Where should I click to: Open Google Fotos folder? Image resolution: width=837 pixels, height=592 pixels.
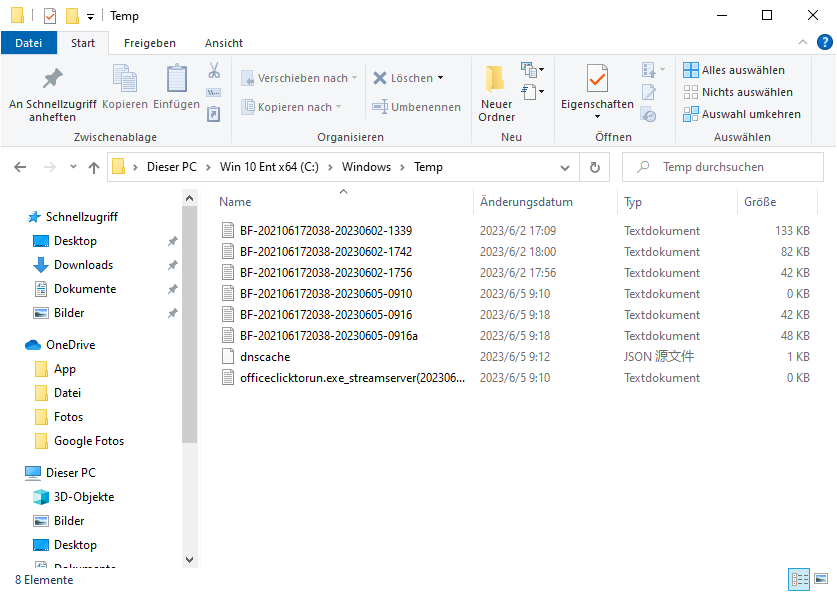coord(89,441)
